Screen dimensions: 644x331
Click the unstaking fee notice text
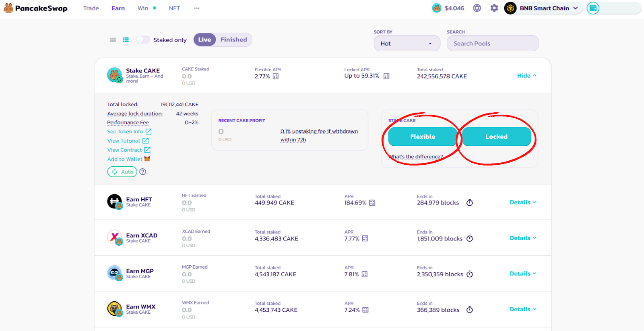tap(319, 135)
